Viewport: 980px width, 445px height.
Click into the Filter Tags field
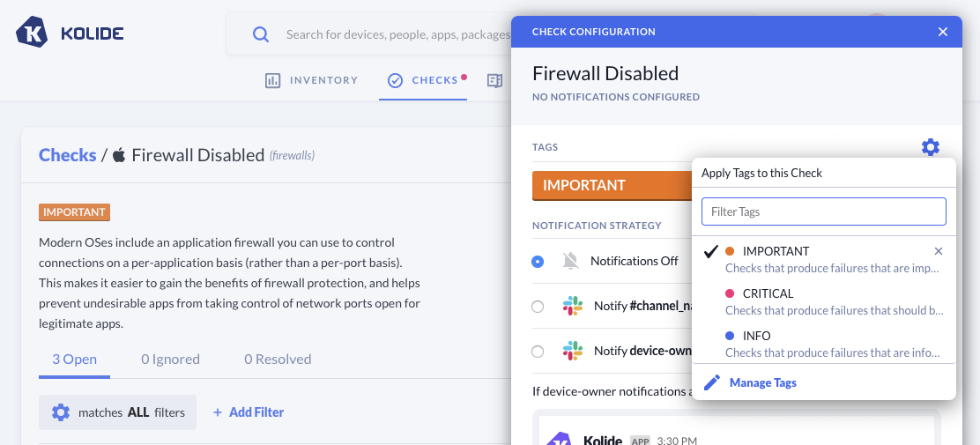coord(823,211)
